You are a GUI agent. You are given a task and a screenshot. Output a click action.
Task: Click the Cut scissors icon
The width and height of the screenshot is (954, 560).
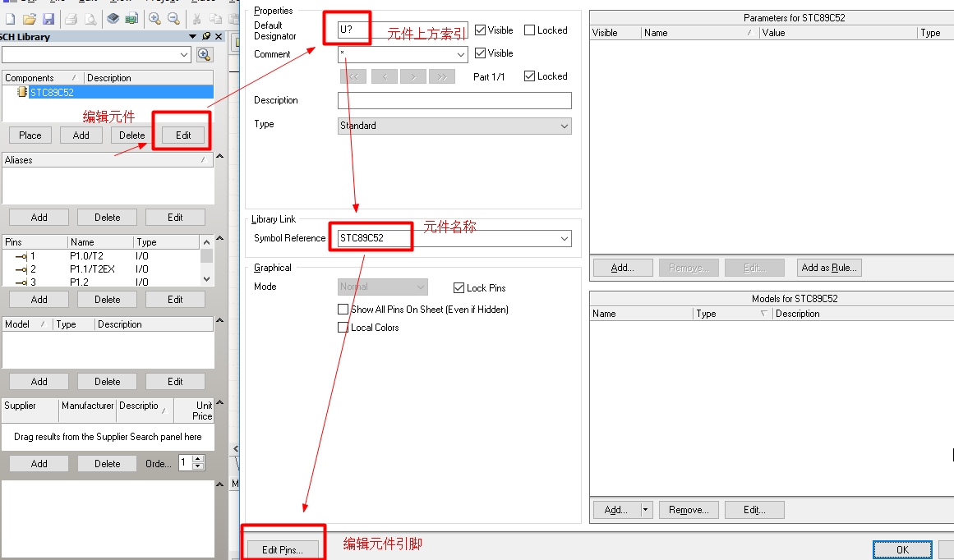pyautogui.click(x=196, y=19)
